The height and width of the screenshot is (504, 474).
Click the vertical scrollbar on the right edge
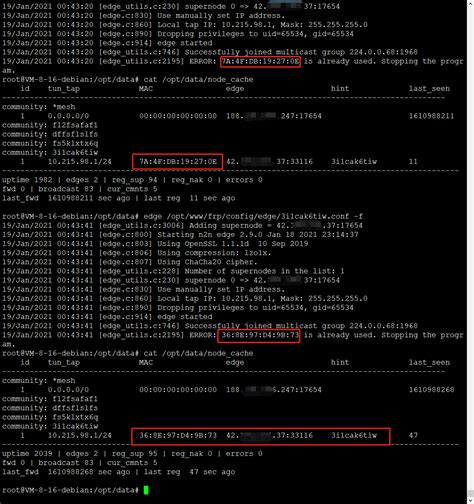(x=470, y=252)
